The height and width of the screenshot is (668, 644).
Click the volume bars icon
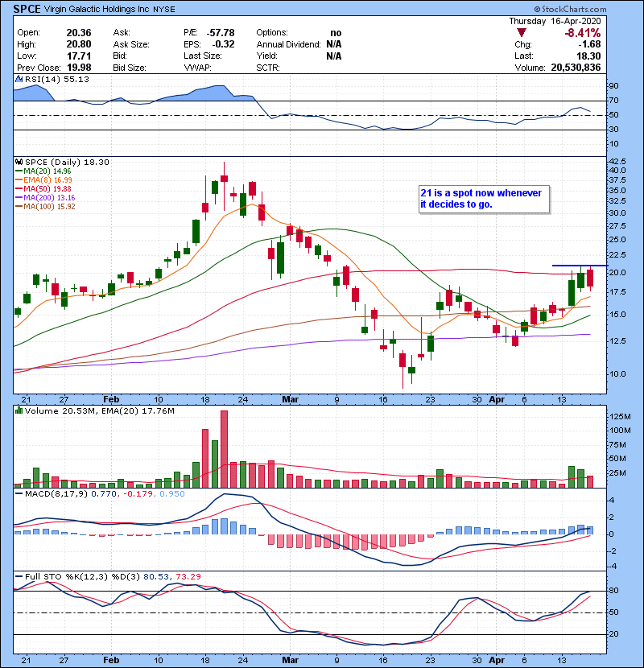point(19,411)
